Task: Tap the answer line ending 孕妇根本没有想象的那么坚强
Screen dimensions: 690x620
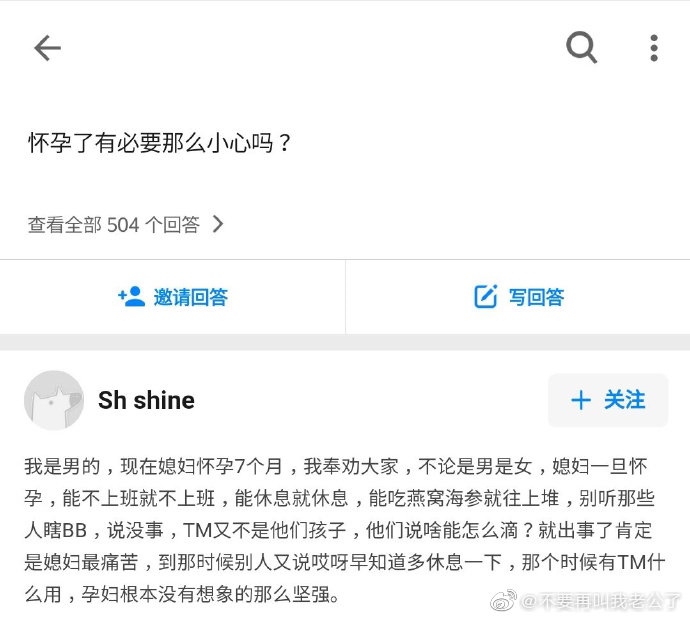Action: [182, 594]
